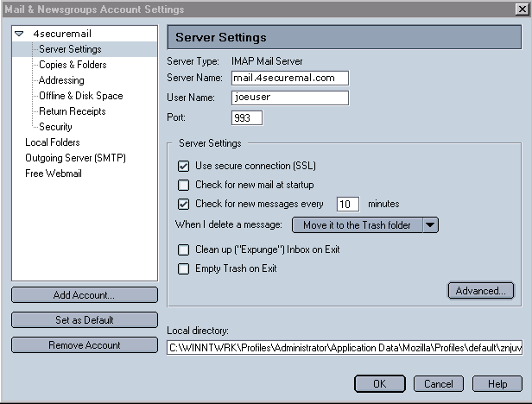Enable Clean up (Expunge) Inbox on Exit
Screen dimensions: 532x404
[x=183, y=249]
